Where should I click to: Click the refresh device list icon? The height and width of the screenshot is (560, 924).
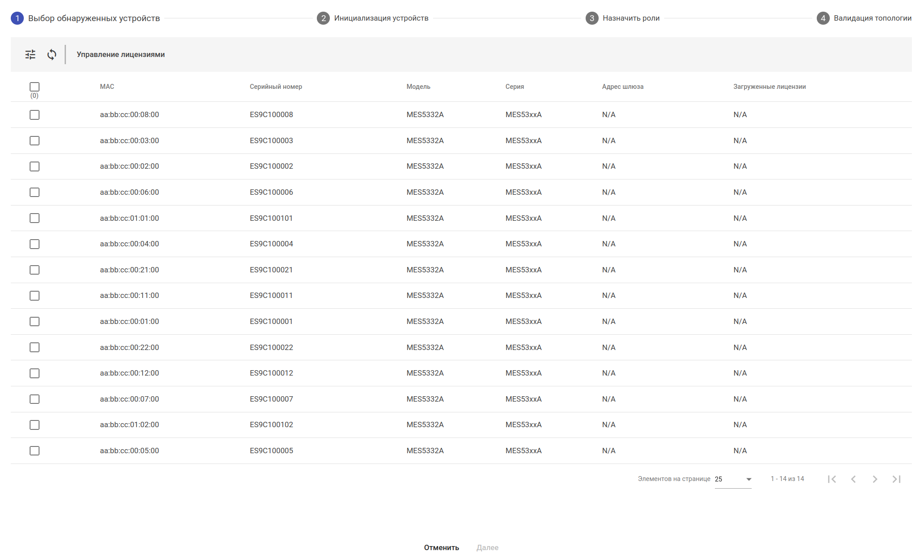[x=52, y=55]
